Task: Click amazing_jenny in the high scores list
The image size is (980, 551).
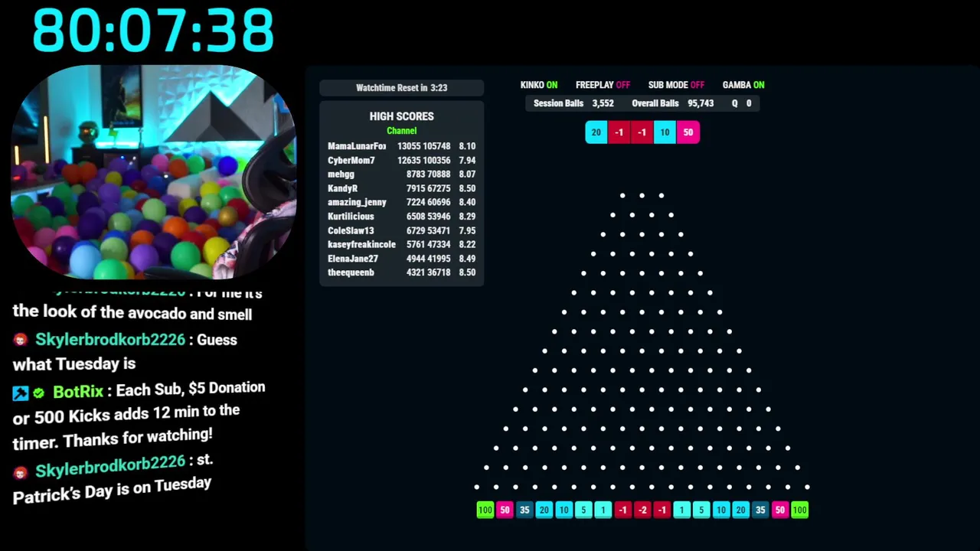Action: pyautogui.click(x=401, y=202)
